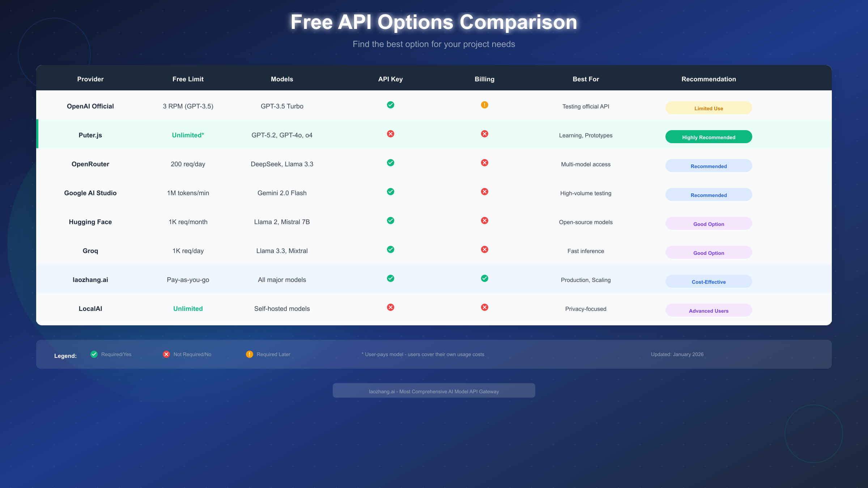Open the laozhang.ai AI Model API Gateway link
Viewport: 868px width, 488px height.
pos(434,391)
